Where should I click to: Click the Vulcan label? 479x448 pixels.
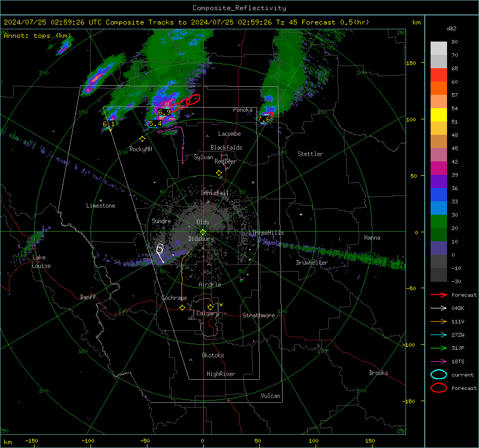(x=270, y=396)
